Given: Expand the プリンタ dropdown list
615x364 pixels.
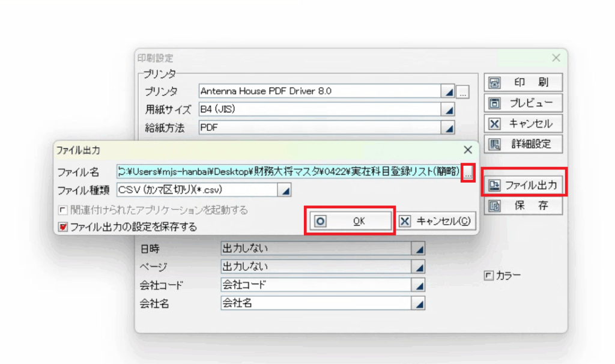Looking at the screenshot, I should pyautogui.click(x=448, y=91).
